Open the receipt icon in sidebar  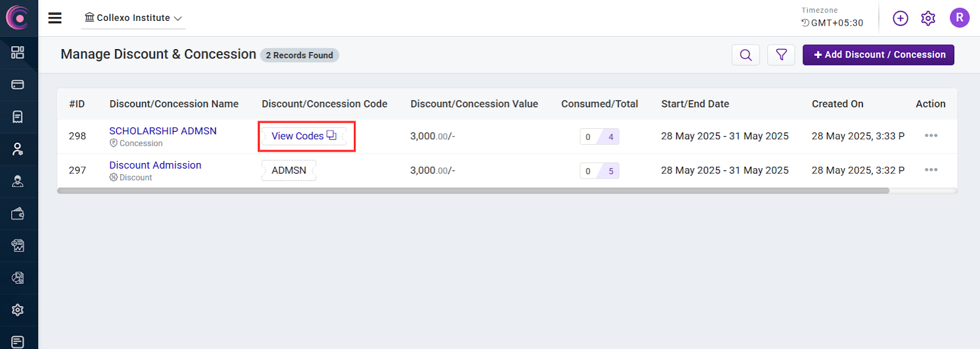18,117
